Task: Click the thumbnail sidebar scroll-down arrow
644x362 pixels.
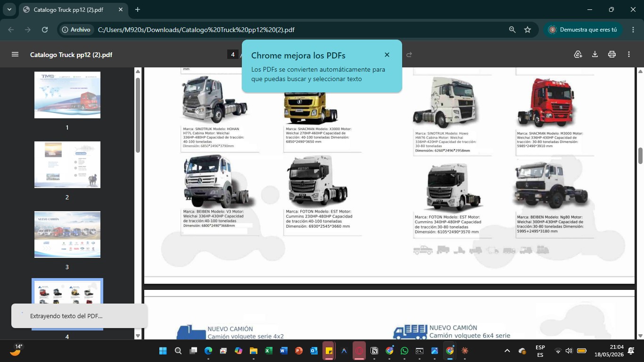Action: tap(138, 336)
